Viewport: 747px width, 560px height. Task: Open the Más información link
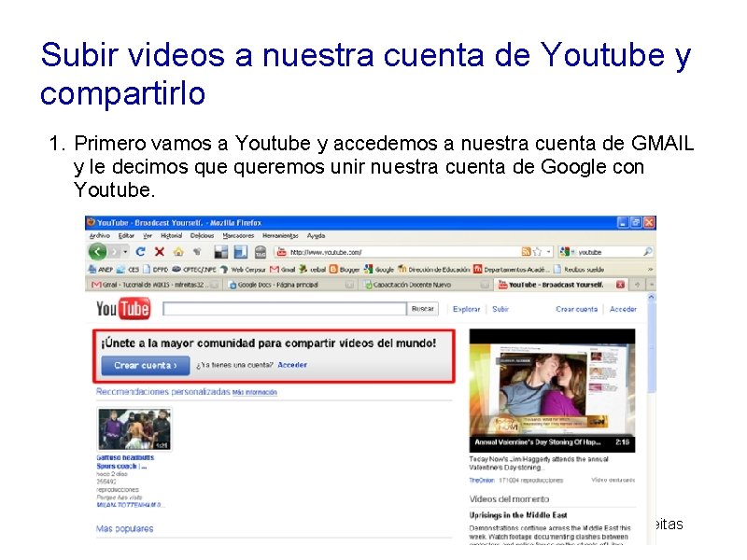[254, 392]
